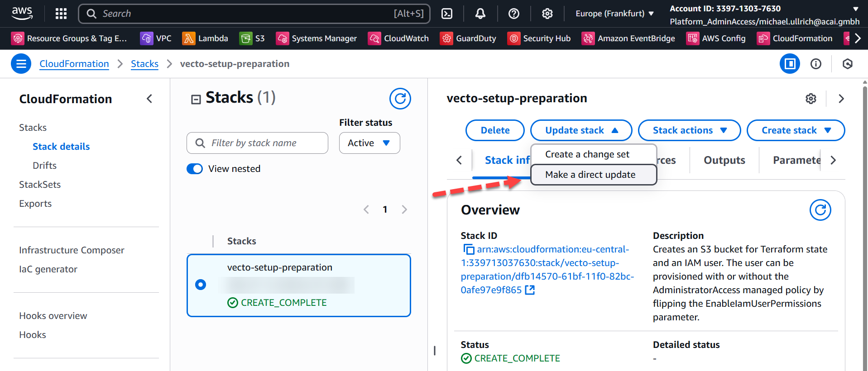Open the CloudWatch shortcut
The width and height of the screenshot is (868, 371).
(398, 38)
